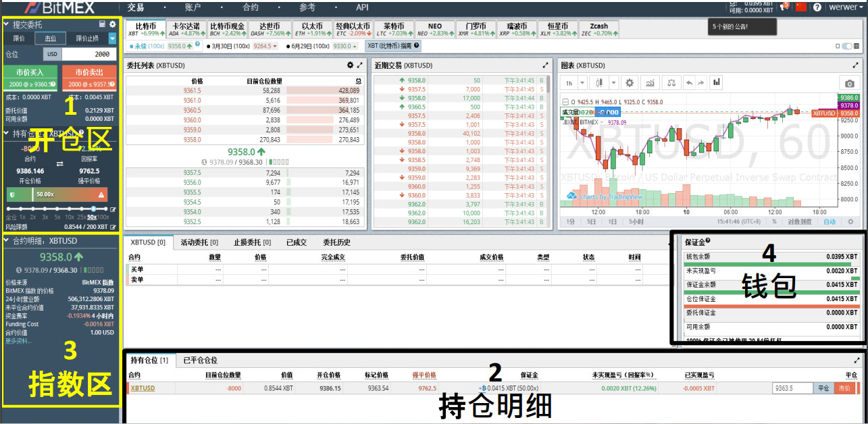Collapse the 提交委托 order section
The width and height of the screenshot is (868, 424).
click(x=6, y=24)
